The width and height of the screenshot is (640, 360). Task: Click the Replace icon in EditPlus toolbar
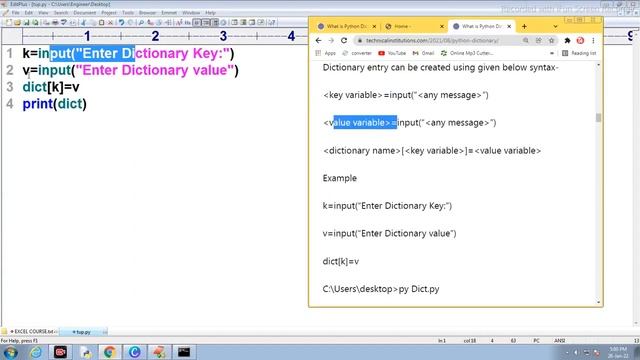pyautogui.click(x=150, y=22)
